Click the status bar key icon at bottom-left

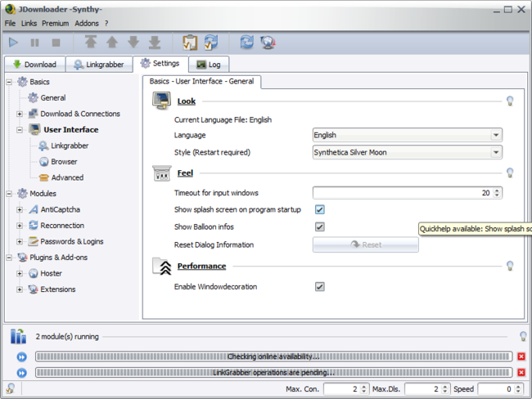[11, 388]
